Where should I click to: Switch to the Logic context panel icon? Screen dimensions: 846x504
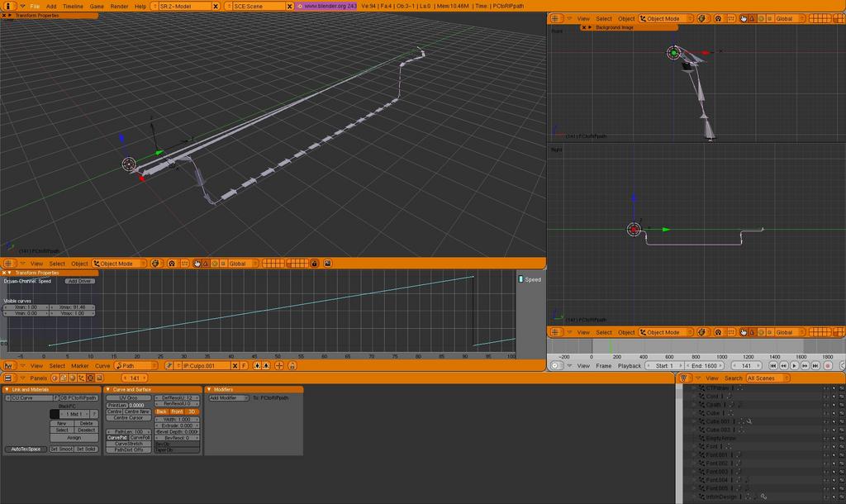pos(55,378)
